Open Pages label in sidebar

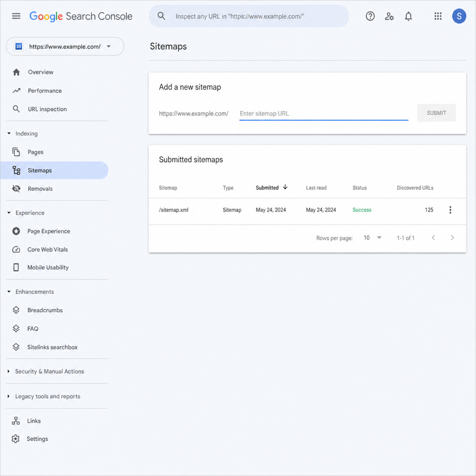click(x=35, y=152)
